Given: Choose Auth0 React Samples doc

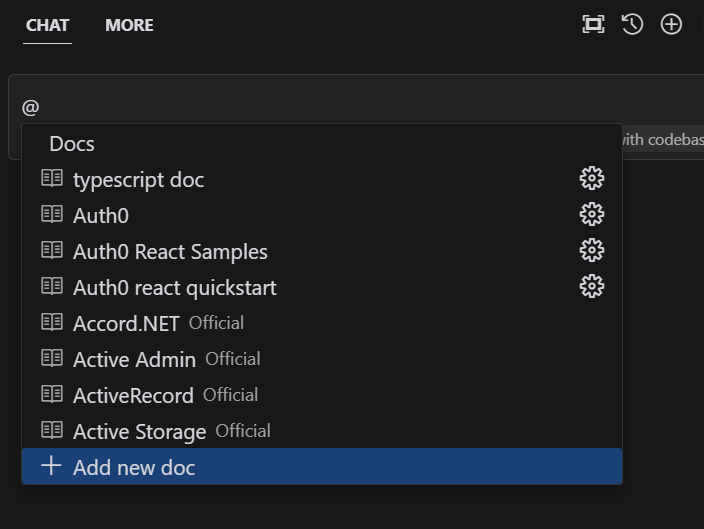Looking at the screenshot, I should pos(322,251).
